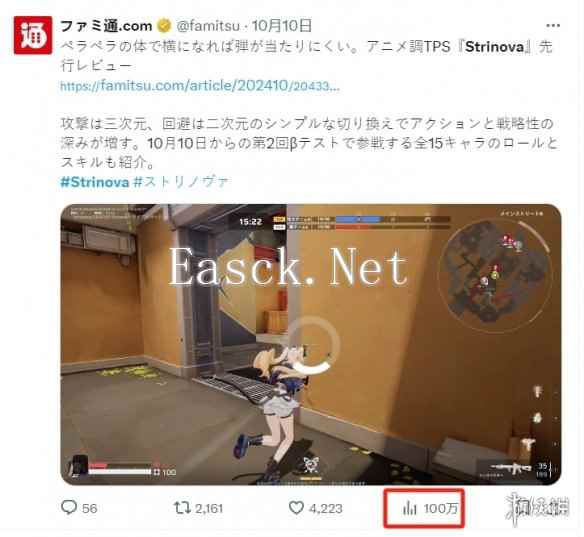Image resolution: width=584 pixels, height=537 pixels.
Task: Click the circular minimap in video
Action: click(x=495, y=273)
